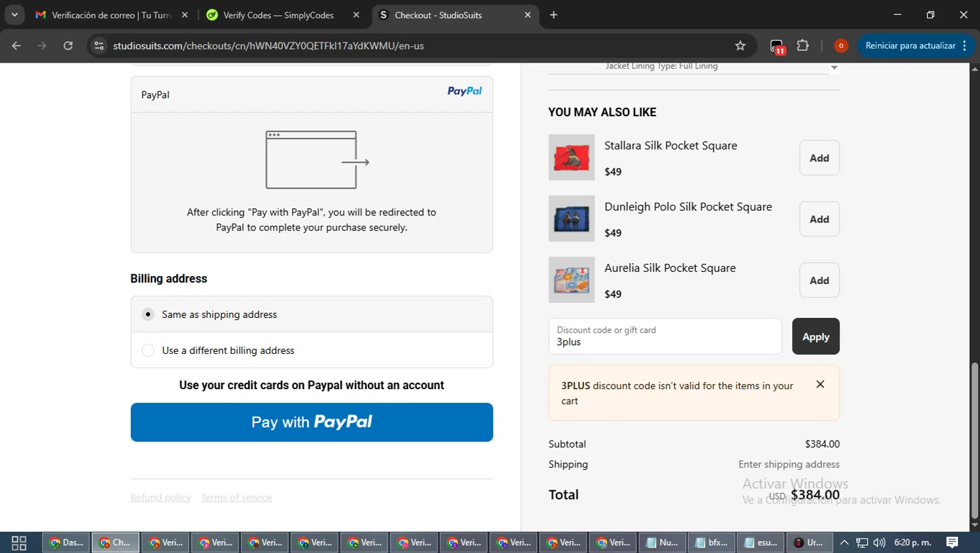Open the 6:20 p. m. clock
This screenshot has width=980, height=553.
point(913,543)
